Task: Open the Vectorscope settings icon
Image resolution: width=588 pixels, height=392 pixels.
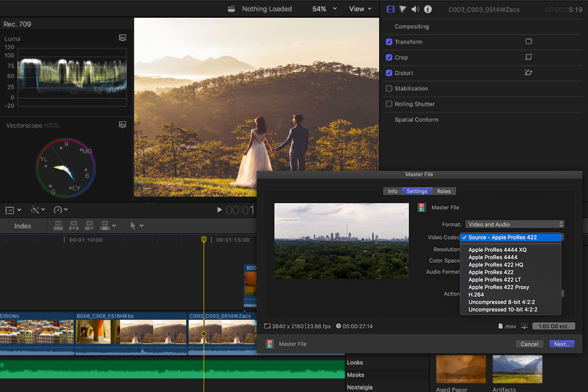Action: [x=123, y=124]
